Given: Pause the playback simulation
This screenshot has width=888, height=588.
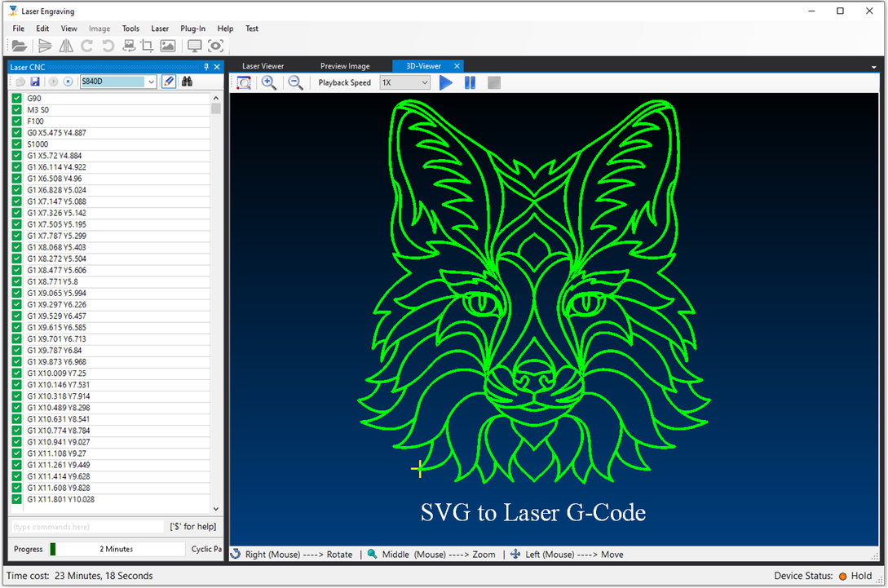Looking at the screenshot, I should [x=470, y=82].
